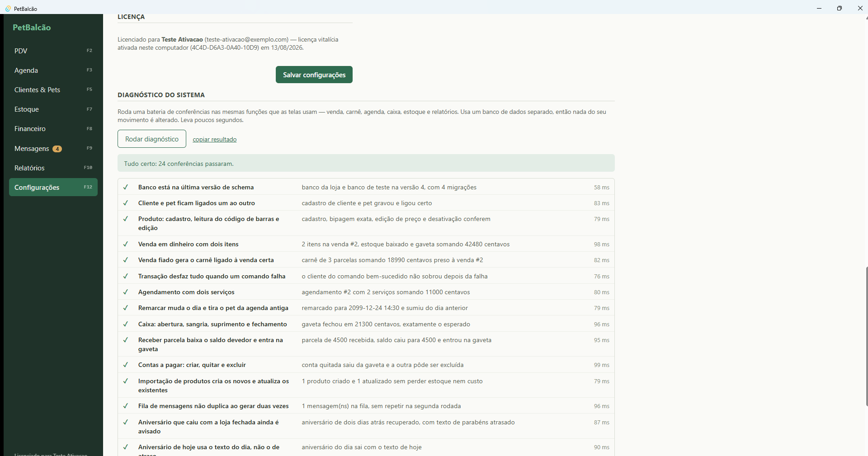Click 'gaveta fechou em 21300 centavos' result text
This screenshot has height=456, width=868.
click(386, 324)
